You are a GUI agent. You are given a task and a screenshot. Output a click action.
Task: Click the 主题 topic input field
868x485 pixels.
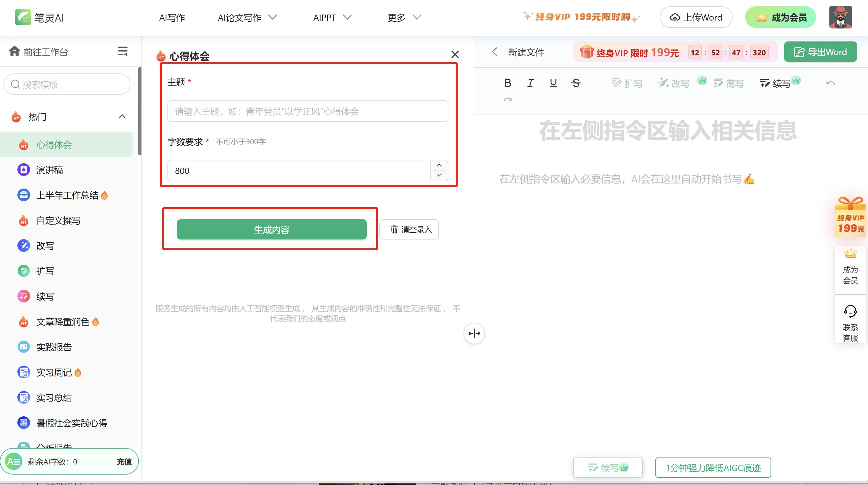click(307, 111)
